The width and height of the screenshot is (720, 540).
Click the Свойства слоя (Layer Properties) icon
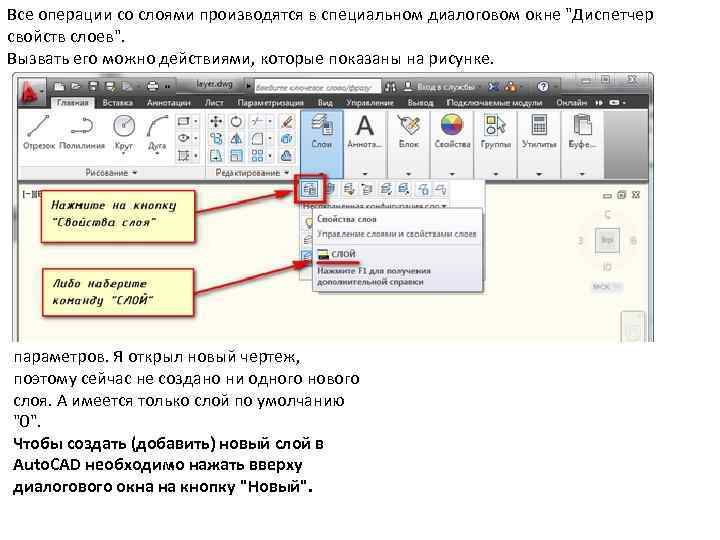(x=309, y=188)
